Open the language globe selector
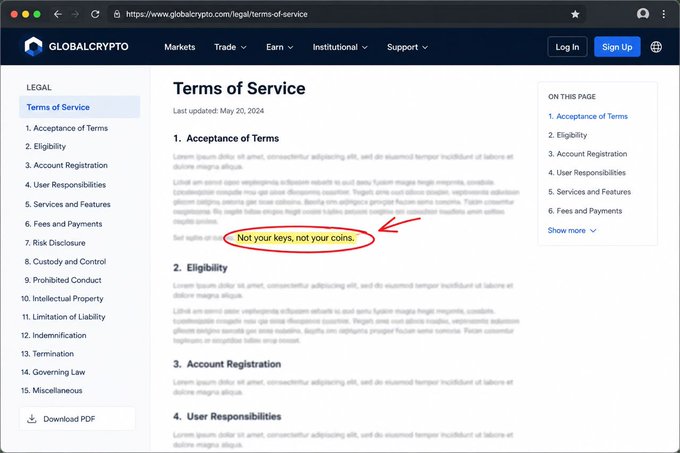Screen dimensions: 680x453 coord(656,47)
